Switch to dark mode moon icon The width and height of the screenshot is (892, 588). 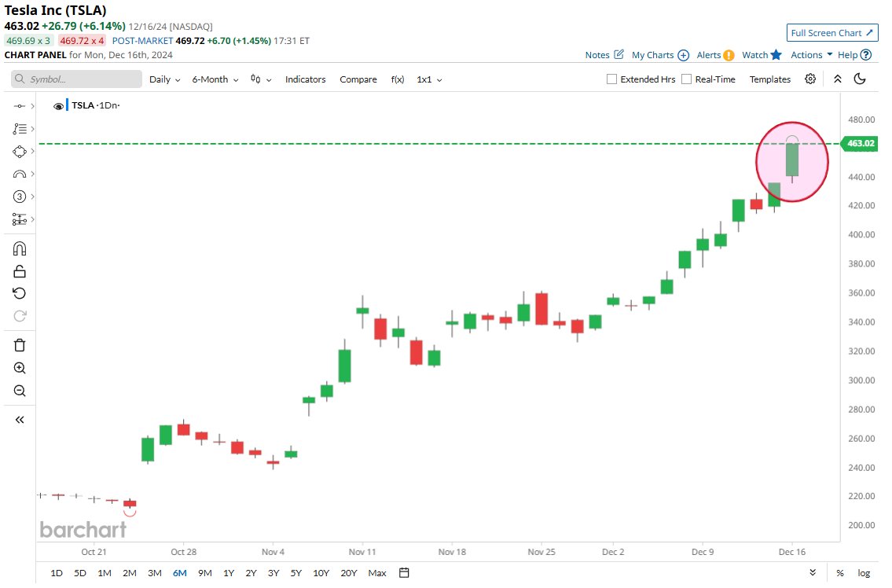[x=860, y=79]
